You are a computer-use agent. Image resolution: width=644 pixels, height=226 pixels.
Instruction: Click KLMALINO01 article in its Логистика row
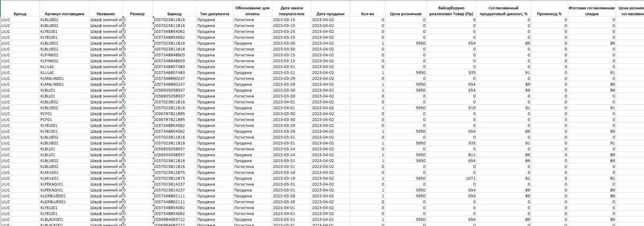[64, 78]
